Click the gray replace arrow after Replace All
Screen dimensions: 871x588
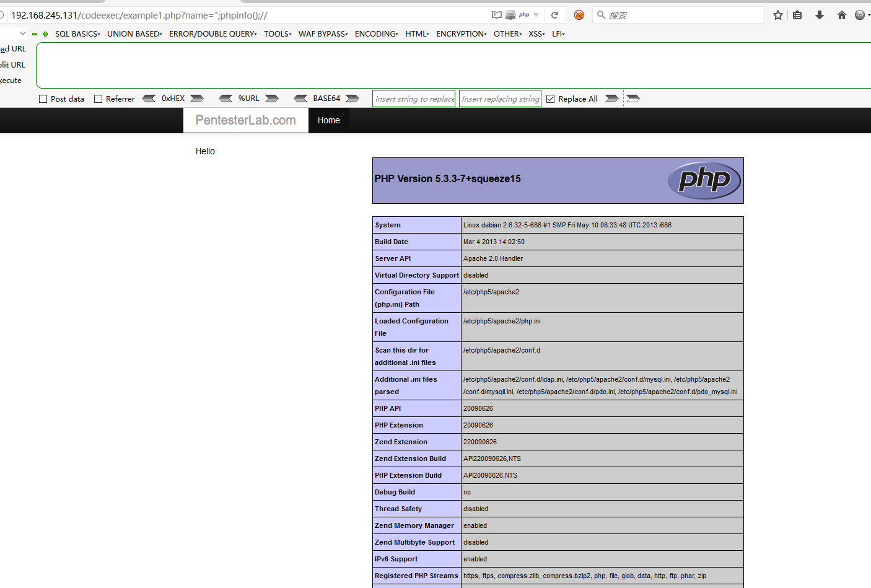click(x=611, y=99)
